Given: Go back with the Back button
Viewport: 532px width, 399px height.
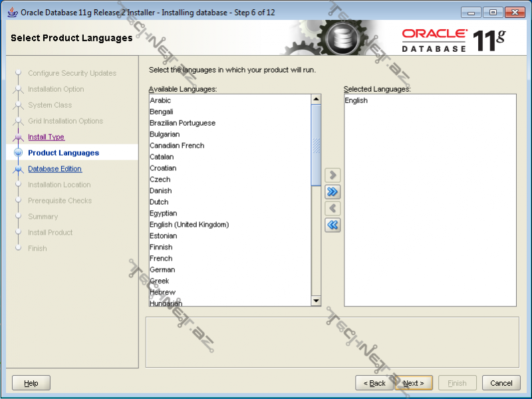Looking at the screenshot, I should (x=374, y=383).
